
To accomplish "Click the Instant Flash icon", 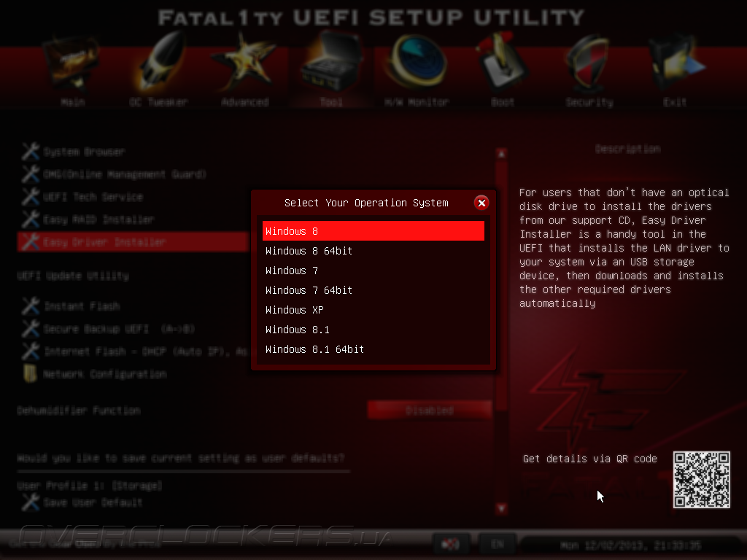I will [31, 306].
